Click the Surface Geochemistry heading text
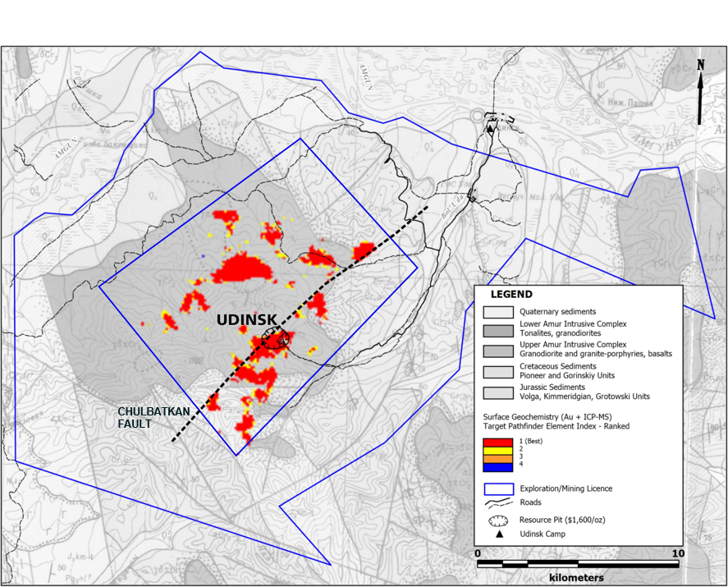Screen dimensions: 728x587 (556, 421)
